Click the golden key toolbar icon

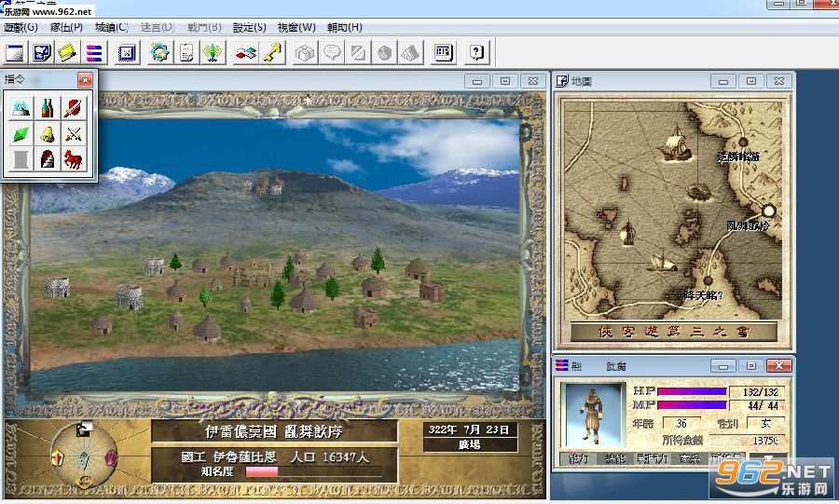pos(272,53)
